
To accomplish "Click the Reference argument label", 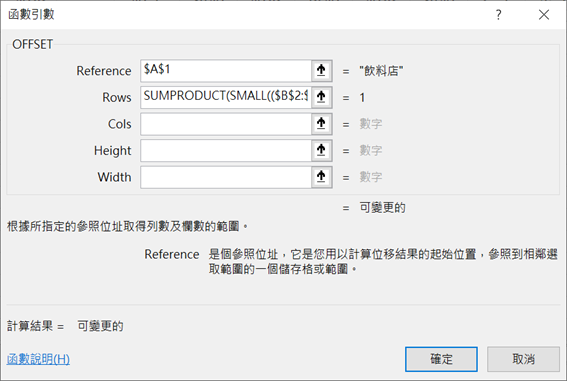I will pyautogui.click(x=104, y=71).
